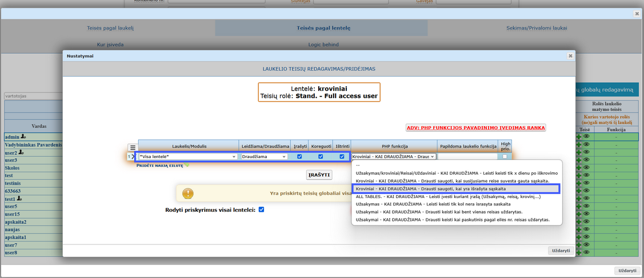
Task: Select naujas in the user list
Action: 33,229
